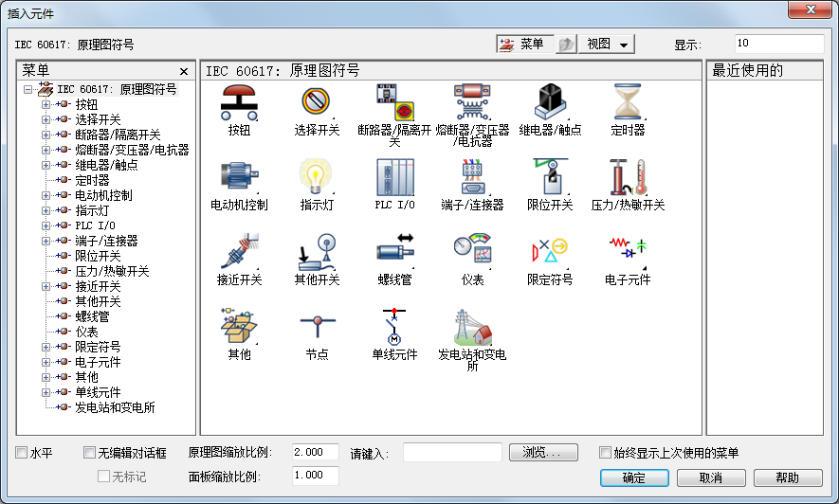Expand the 接近开关 tree node

click(46, 286)
